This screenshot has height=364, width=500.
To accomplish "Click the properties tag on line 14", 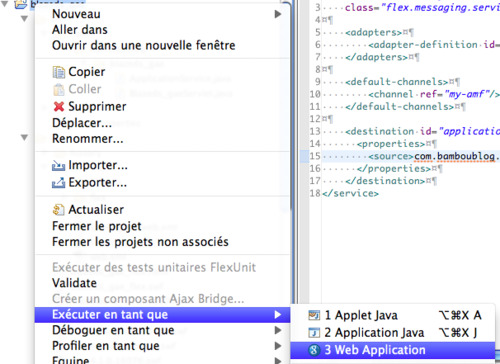I will 391,144.
